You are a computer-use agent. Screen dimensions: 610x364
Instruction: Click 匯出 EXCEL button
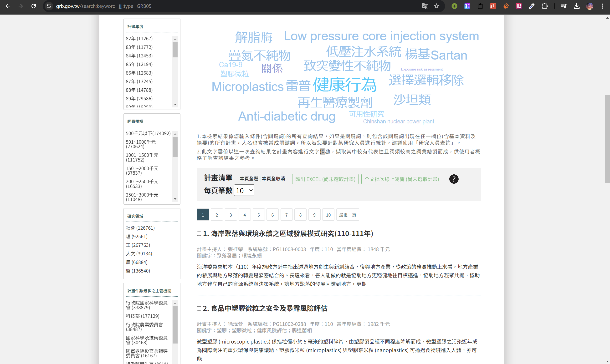click(x=325, y=179)
